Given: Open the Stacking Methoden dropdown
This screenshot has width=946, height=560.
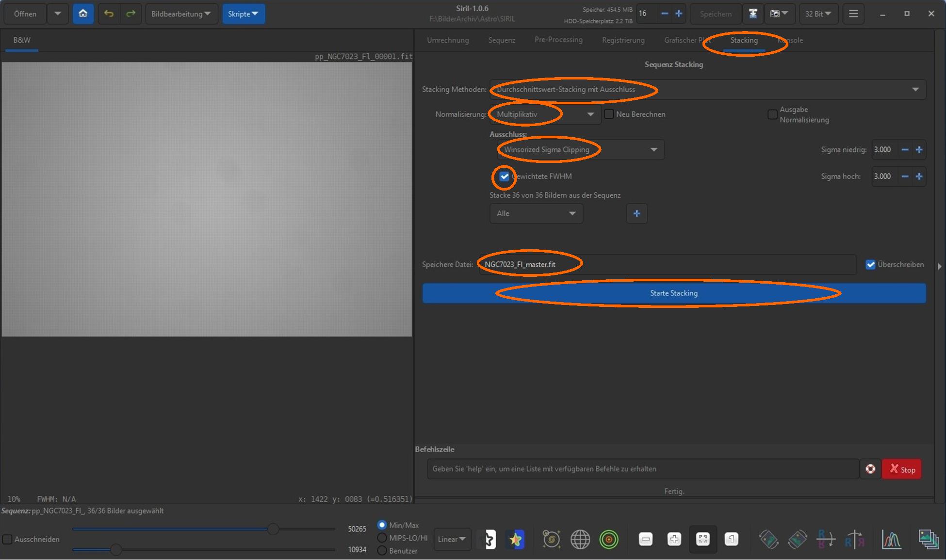Looking at the screenshot, I should [707, 90].
